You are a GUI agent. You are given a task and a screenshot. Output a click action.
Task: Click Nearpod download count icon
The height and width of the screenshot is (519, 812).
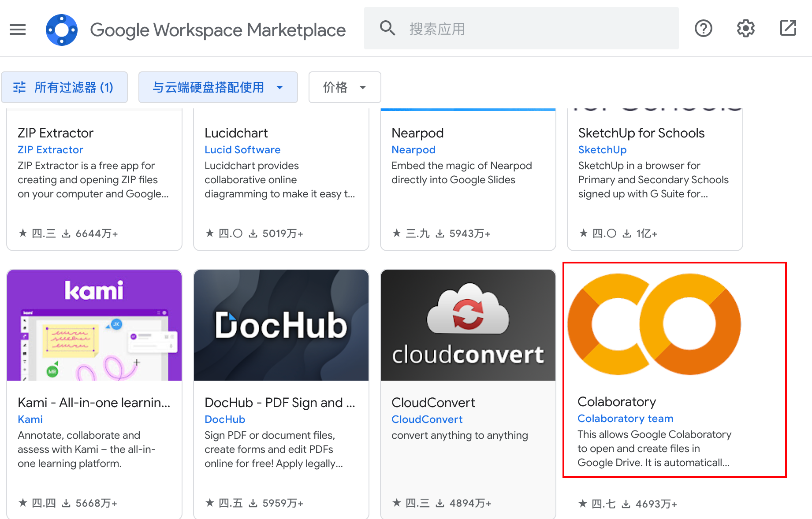click(440, 234)
